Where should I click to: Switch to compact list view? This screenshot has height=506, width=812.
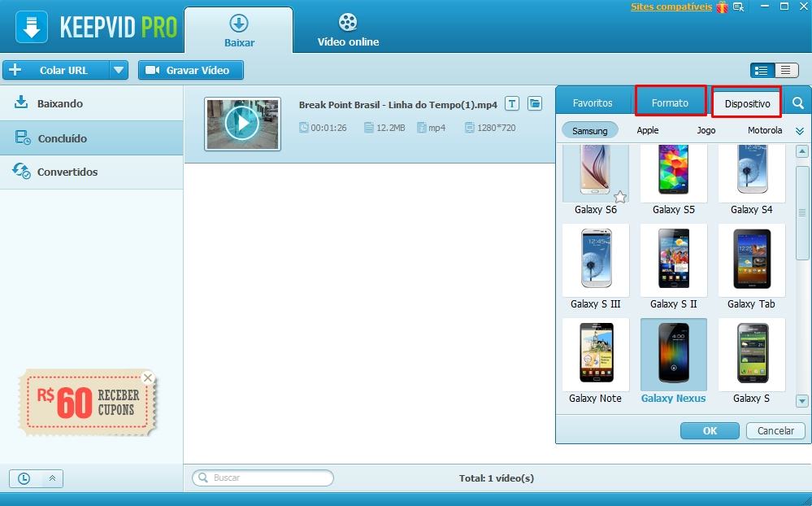point(786,70)
